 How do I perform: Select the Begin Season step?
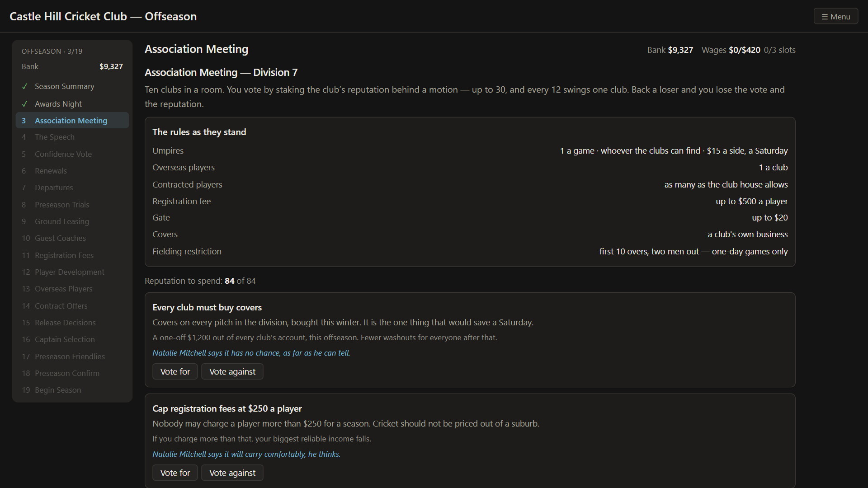click(x=72, y=390)
